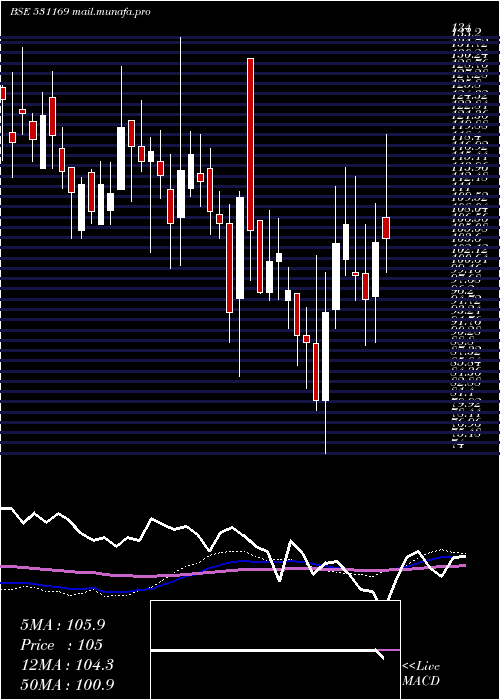The width and height of the screenshot is (500, 700).
Task: Click the <<Live MACD label
Action: coord(421,674)
